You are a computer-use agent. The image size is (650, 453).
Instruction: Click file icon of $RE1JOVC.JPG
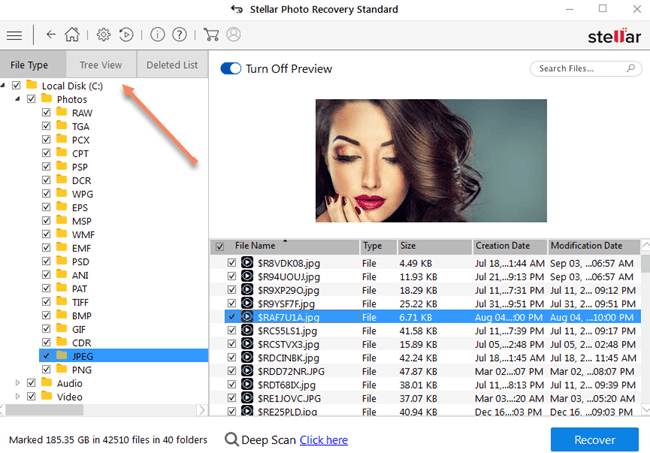[x=247, y=398]
